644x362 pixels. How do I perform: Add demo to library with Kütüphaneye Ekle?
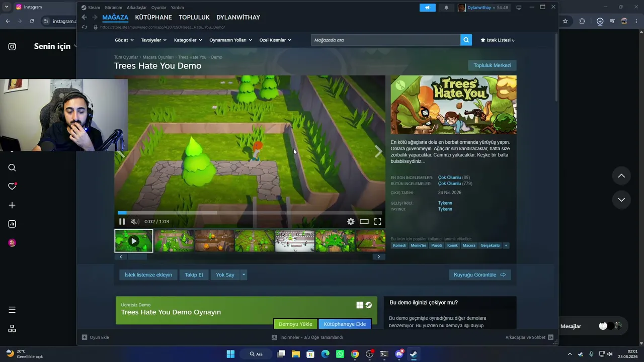345,324
